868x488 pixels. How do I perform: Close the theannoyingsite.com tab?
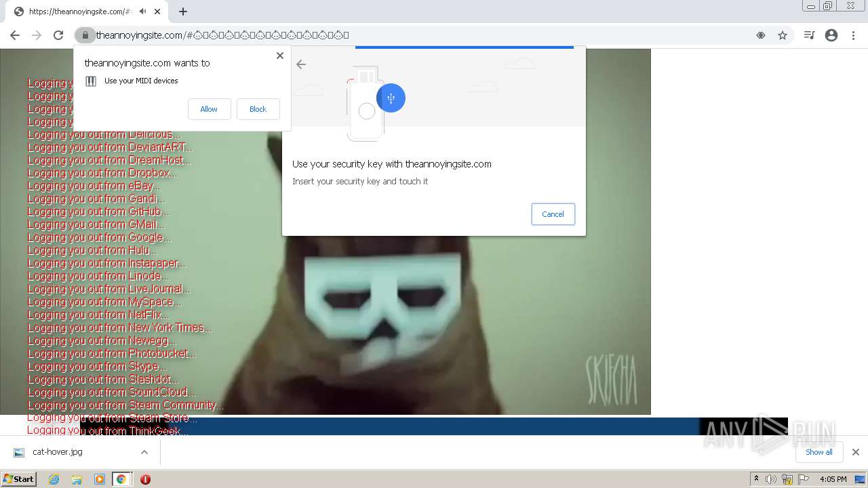pos(158,12)
